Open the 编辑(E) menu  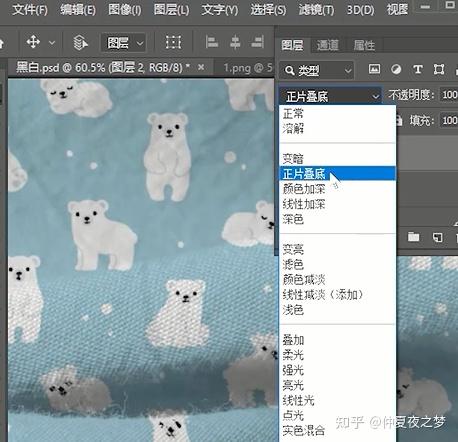(78, 10)
